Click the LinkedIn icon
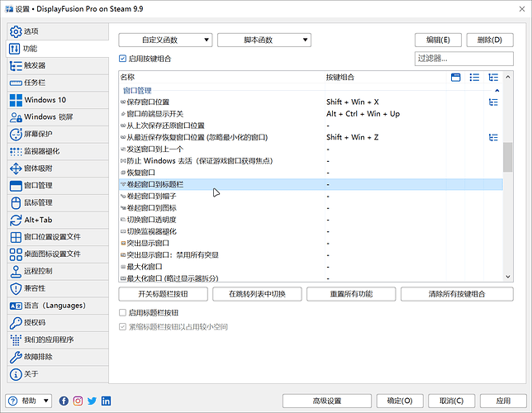Screen dimensions: 532x413 (107, 401)
